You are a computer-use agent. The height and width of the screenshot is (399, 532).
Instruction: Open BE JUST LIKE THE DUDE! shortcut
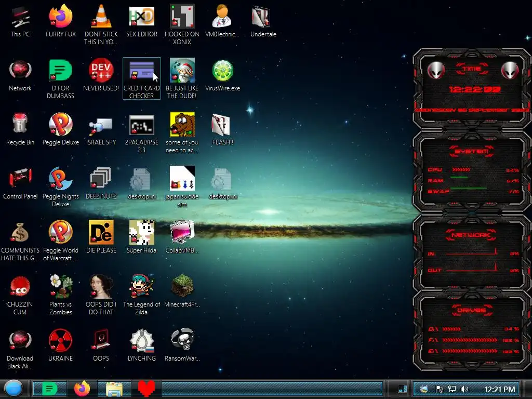point(182,78)
